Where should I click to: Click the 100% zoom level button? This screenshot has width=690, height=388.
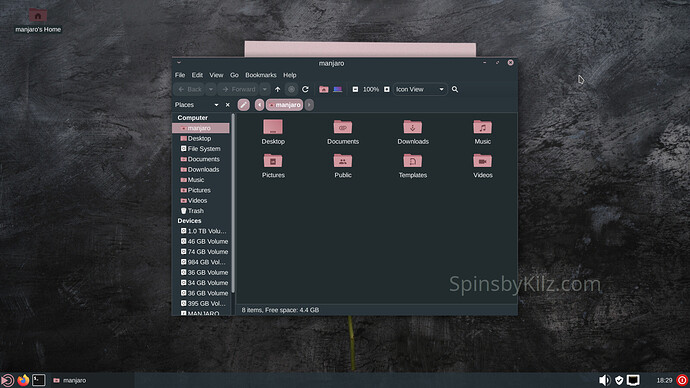pyautogui.click(x=371, y=89)
